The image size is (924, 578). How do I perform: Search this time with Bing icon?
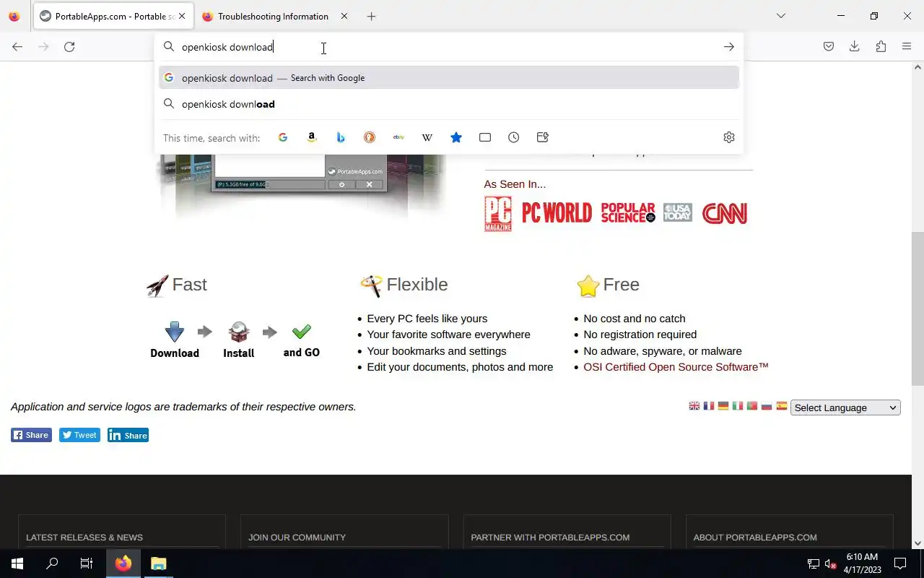click(341, 137)
